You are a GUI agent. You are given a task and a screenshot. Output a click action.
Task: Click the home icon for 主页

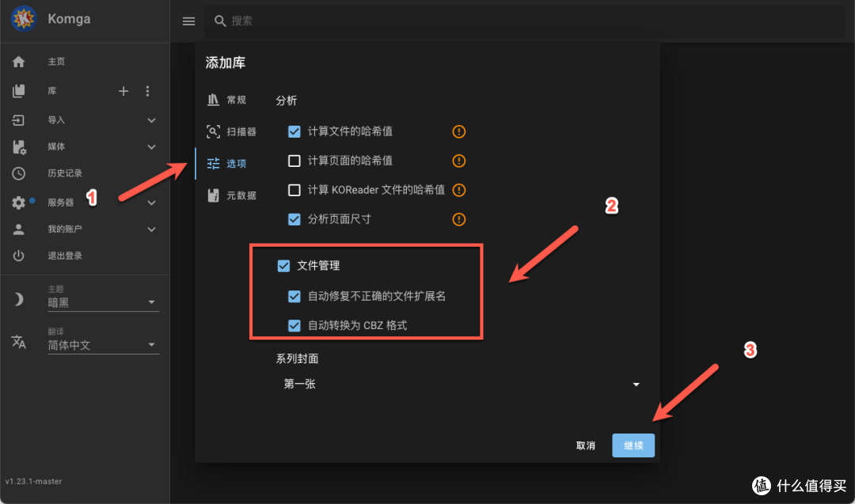pyautogui.click(x=18, y=62)
